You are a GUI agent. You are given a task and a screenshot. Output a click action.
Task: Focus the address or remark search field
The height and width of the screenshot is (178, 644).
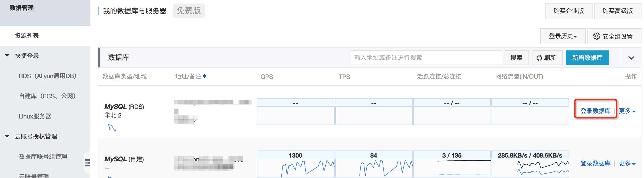(426, 58)
